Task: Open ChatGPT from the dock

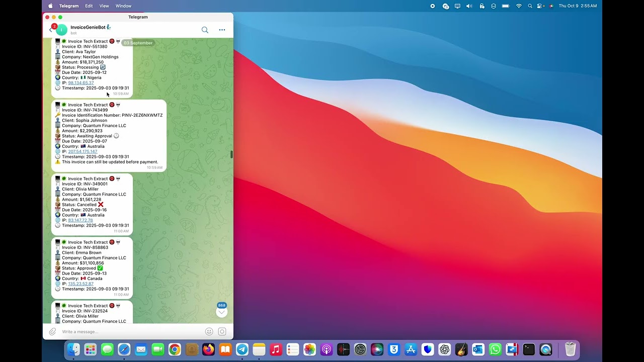Action: pos(444,349)
